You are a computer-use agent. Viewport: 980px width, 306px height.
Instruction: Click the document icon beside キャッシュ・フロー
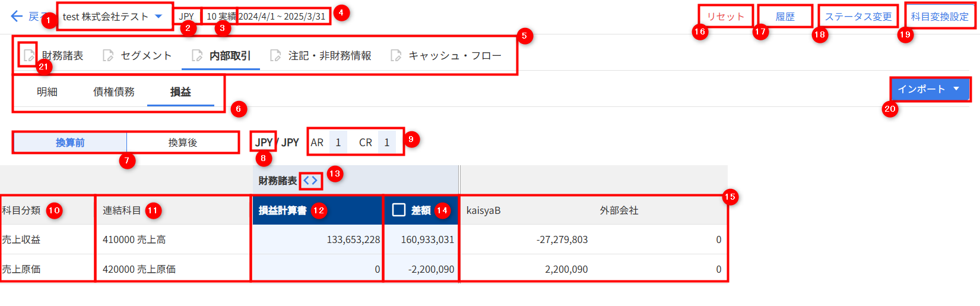tap(396, 55)
